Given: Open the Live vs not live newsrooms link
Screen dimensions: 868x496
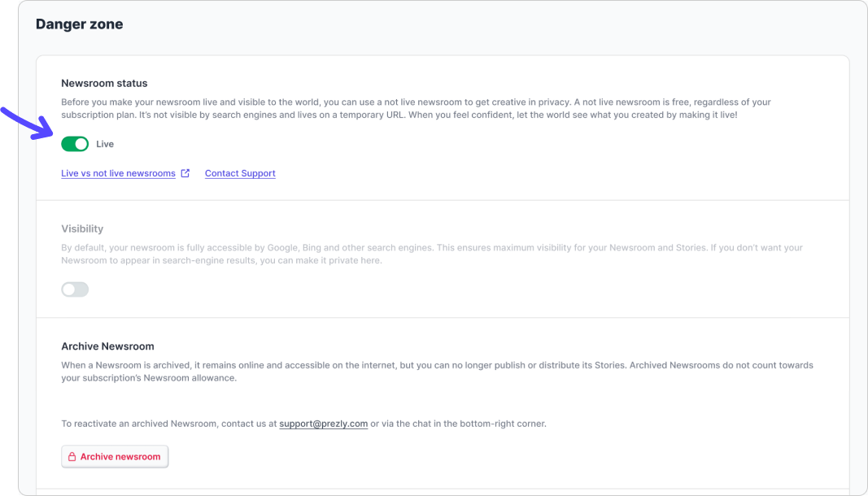Looking at the screenshot, I should [118, 173].
